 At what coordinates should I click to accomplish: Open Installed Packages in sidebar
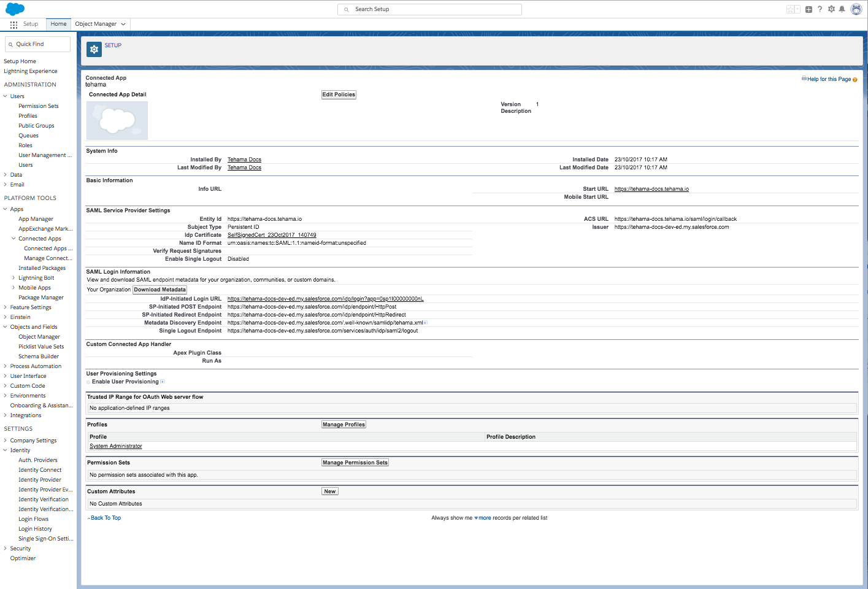pos(42,268)
